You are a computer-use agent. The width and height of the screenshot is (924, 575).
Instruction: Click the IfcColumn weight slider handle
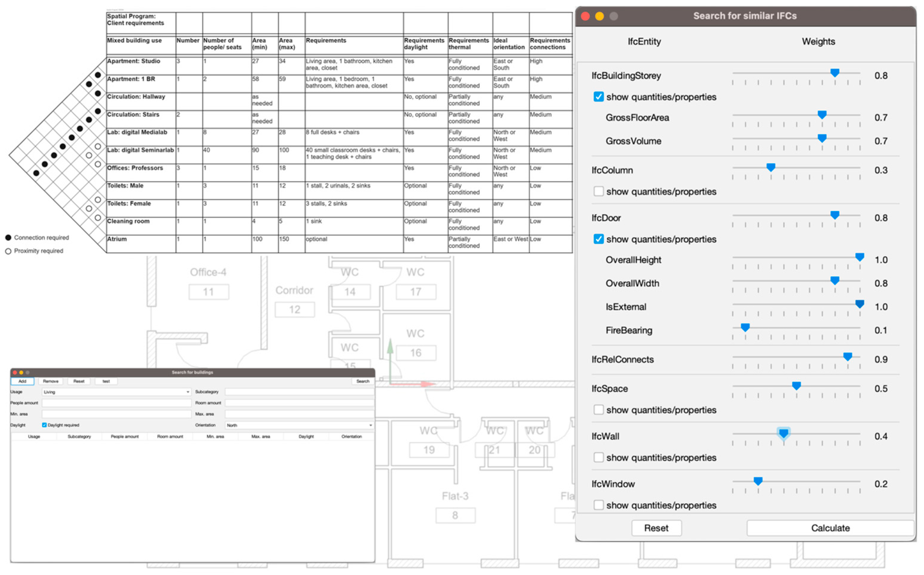771,167
